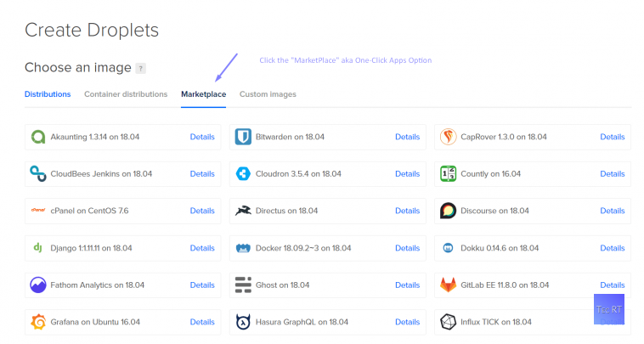Image resolution: width=644 pixels, height=344 pixels.
Task: Open Details for Fathom Analytics
Action: [x=202, y=285]
